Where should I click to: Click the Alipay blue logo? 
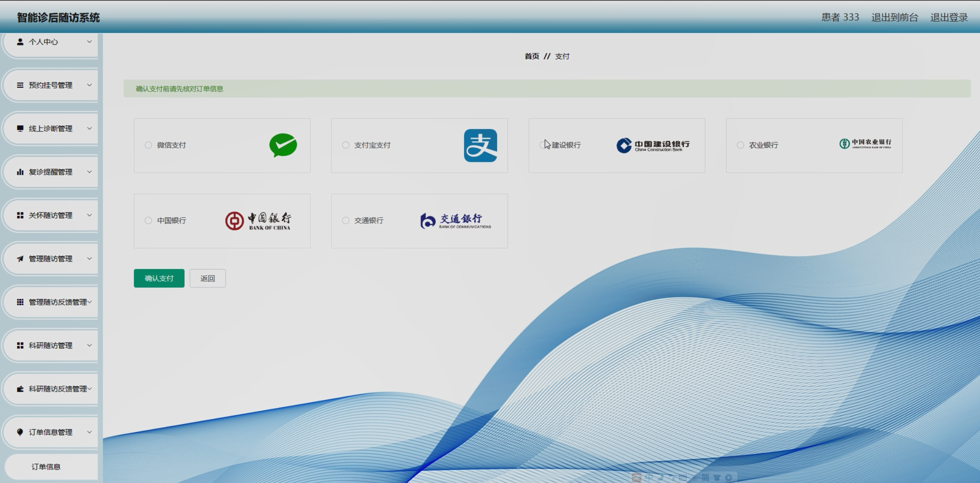point(480,145)
